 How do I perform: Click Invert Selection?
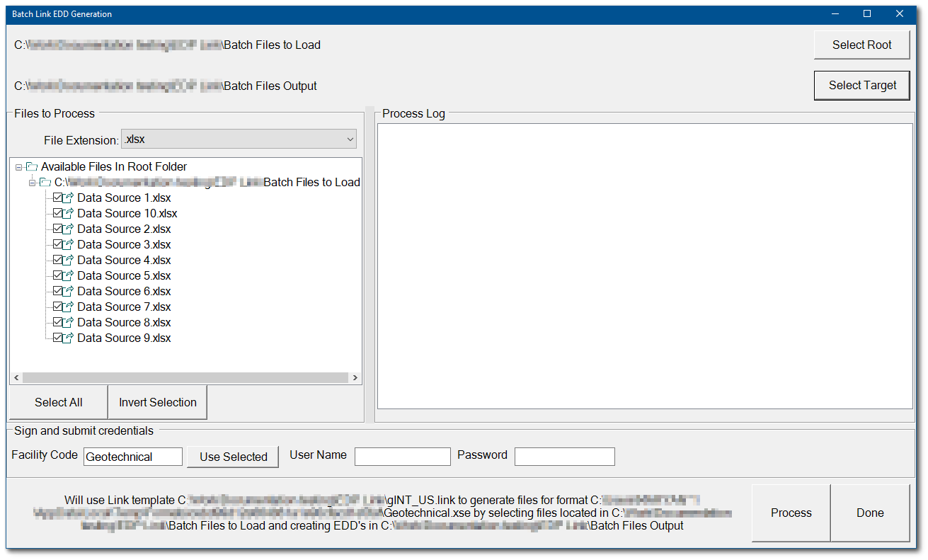157,402
